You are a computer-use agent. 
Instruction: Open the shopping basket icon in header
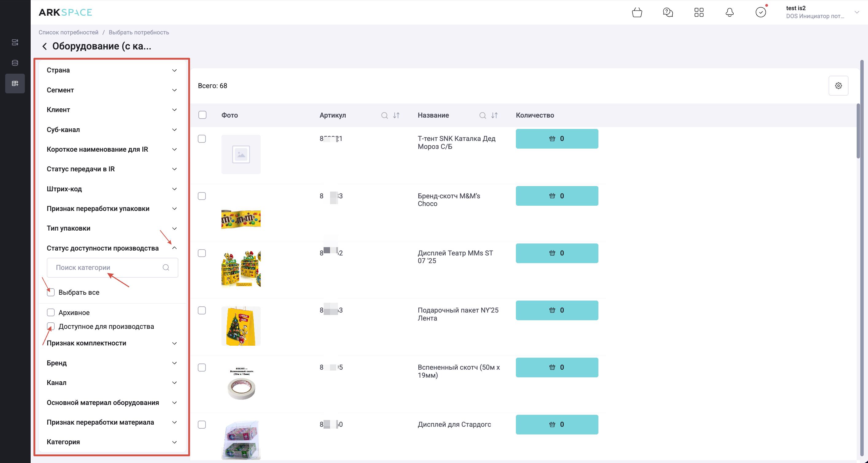tap(637, 13)
